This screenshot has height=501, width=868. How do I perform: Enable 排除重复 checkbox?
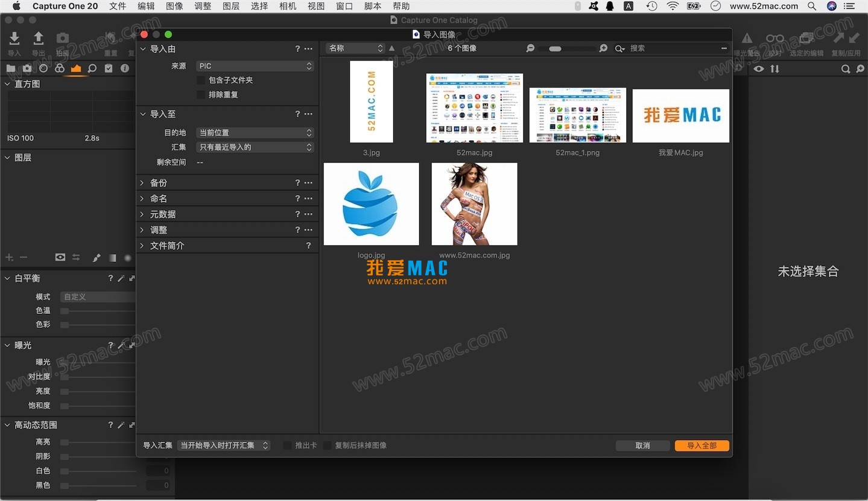coord(201,95)
